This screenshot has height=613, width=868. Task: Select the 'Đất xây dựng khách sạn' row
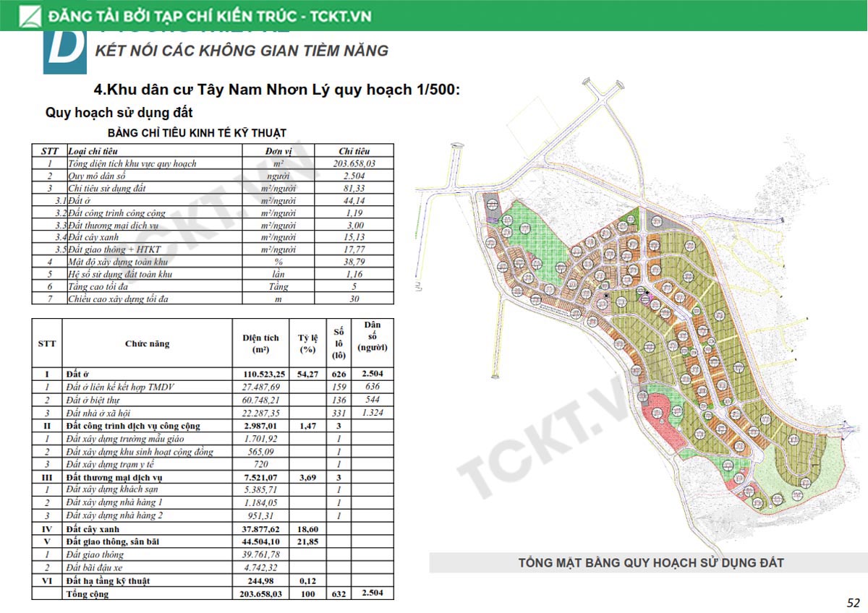coord(213,490)
